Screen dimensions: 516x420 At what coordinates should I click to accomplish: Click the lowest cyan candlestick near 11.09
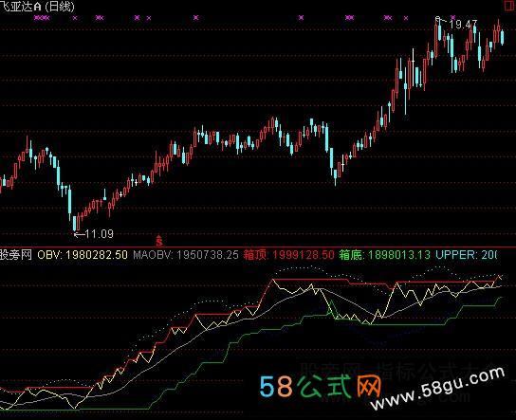point(74,224)
